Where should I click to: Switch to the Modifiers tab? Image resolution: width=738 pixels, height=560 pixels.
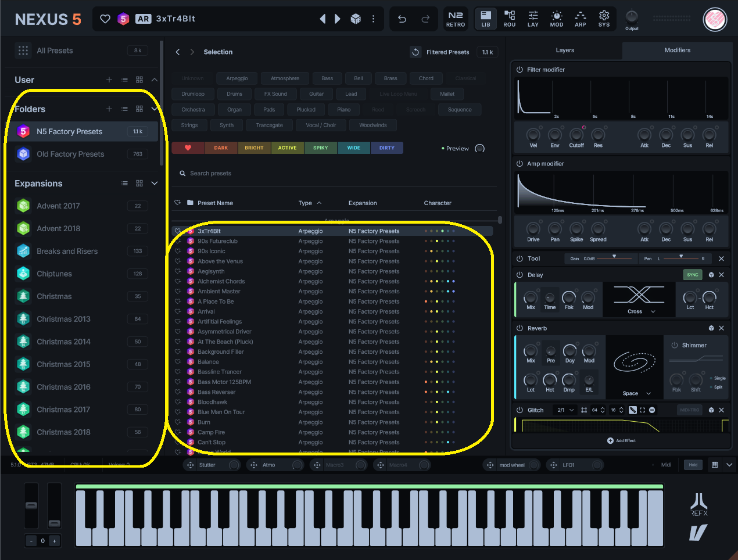[x=677, y=51]
